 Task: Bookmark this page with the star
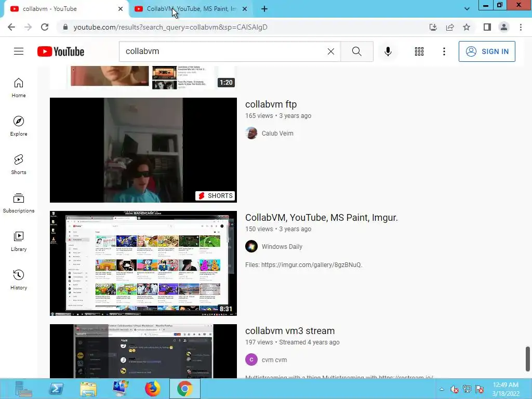click(467, 27)
